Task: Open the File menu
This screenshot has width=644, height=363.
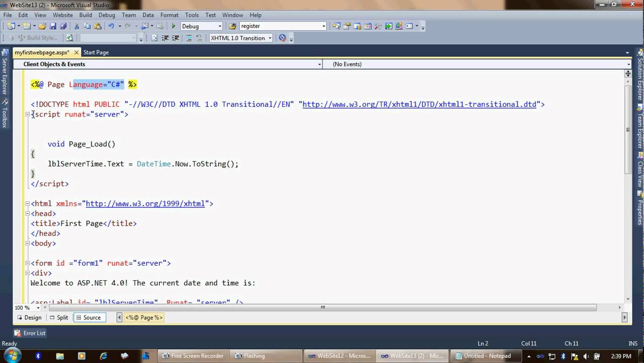Action: [8, 15]
